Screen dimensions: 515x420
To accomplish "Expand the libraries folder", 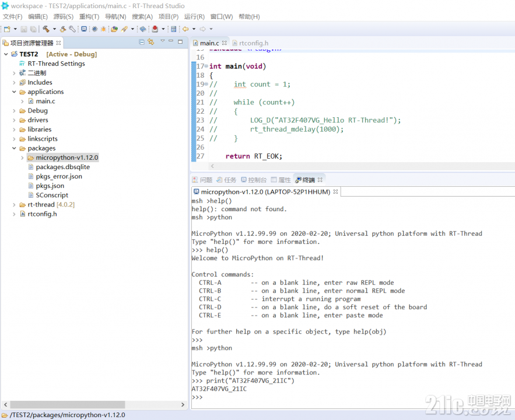I will (x=14, y=129).
